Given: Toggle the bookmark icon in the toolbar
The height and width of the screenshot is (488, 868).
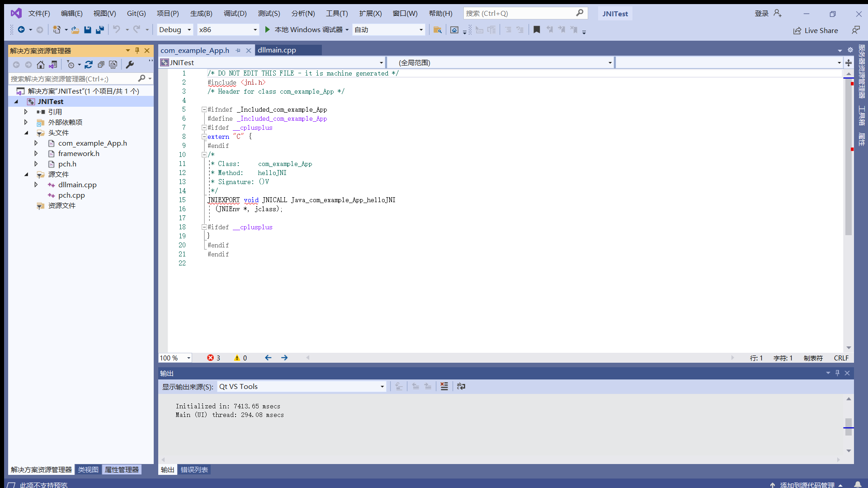Looking at the screenshot, I should coord(537,30).
